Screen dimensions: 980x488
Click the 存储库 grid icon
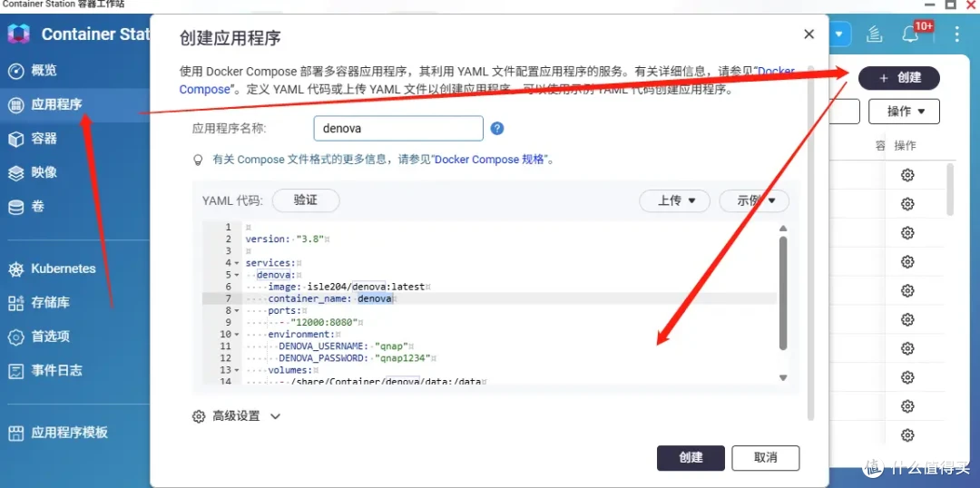coord(15,304)
